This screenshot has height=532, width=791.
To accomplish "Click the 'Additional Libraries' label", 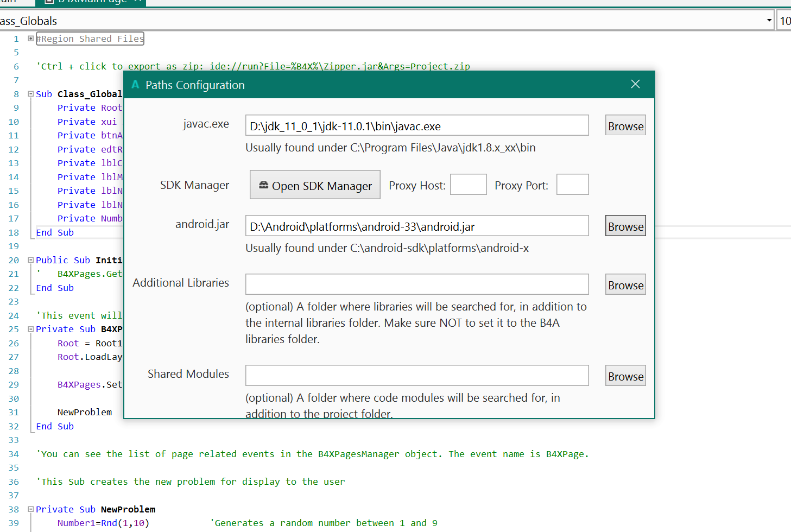I will [x=181, y=282].
